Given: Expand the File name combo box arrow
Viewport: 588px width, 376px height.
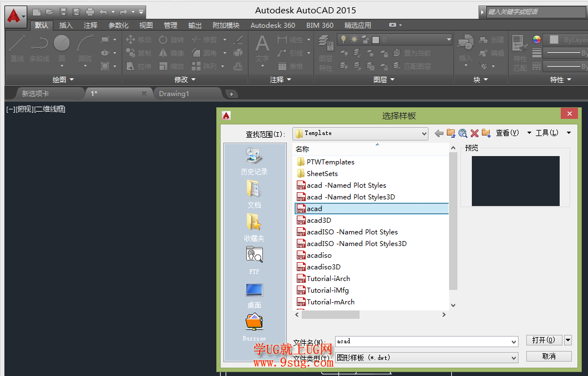Looking at the screenshot, I should tap(514, 342).
